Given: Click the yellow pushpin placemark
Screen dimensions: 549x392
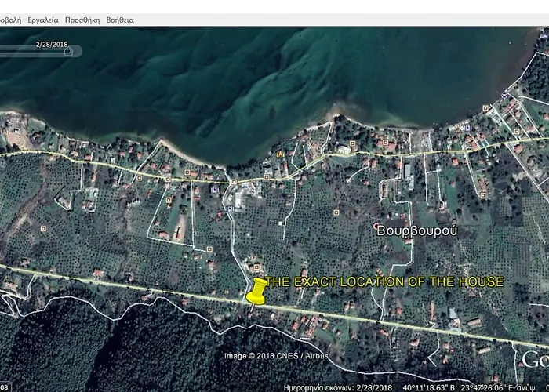Looking at the screenshot, I should point(256,291).
